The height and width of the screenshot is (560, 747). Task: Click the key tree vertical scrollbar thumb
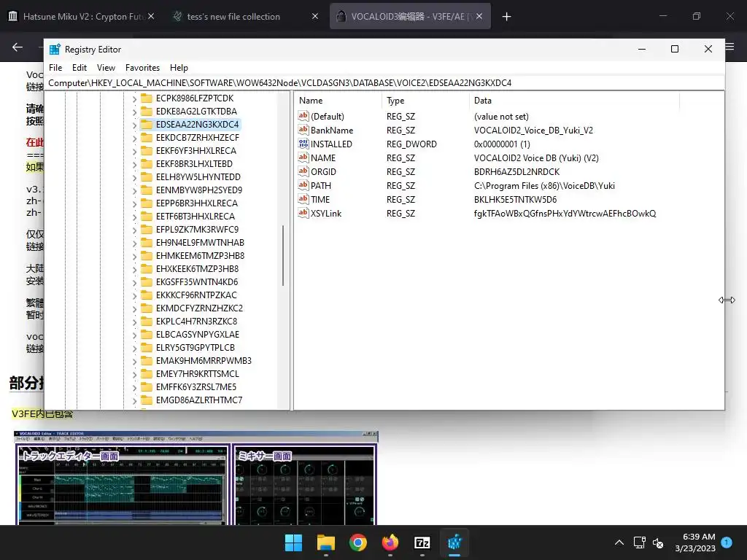pyautogui.click(x=283, y=255)
